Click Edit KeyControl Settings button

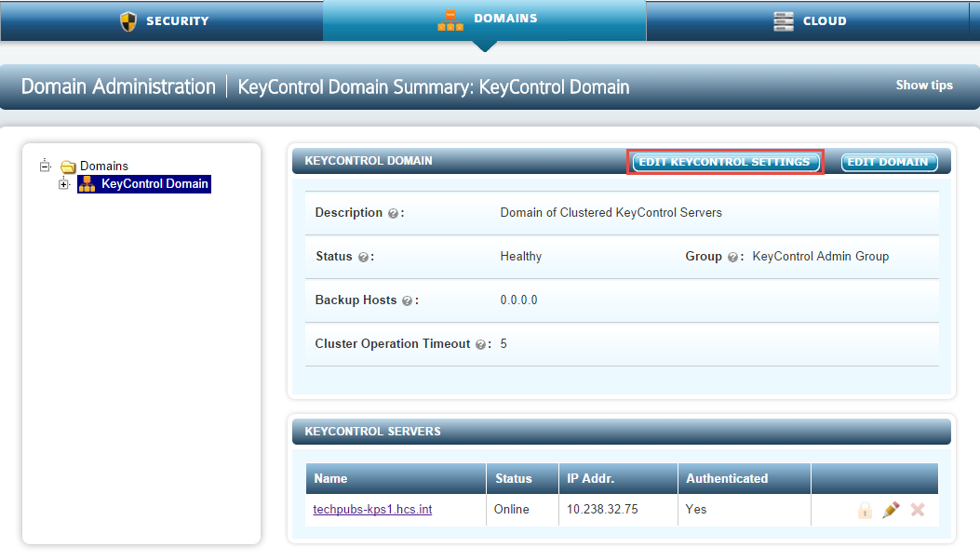pyautogui.click(x=725, y=162)
